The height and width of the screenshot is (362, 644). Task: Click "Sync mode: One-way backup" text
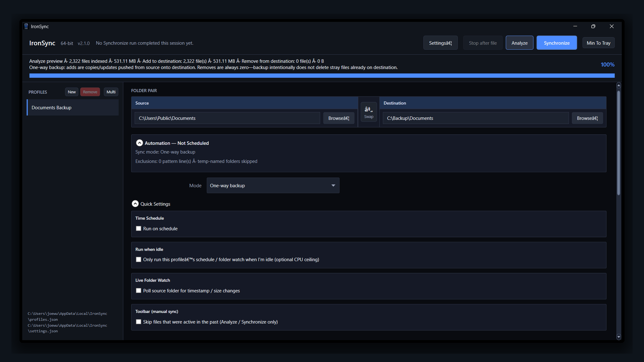click(165, 152)
